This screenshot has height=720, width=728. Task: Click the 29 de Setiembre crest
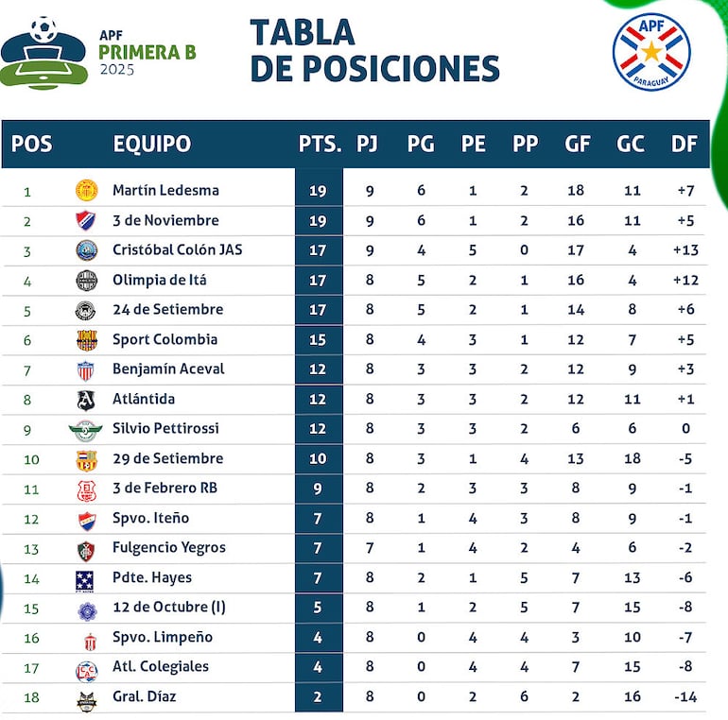tap(86, 459)
